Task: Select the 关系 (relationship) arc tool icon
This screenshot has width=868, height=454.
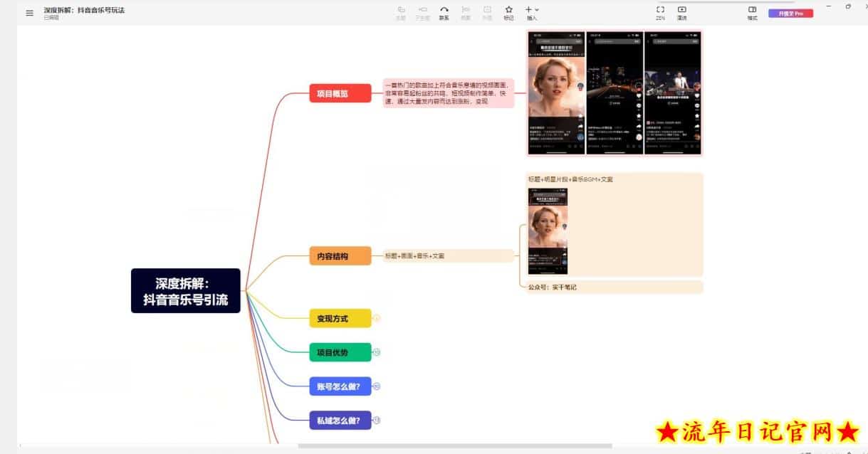Action: click(x=444, y=9)
